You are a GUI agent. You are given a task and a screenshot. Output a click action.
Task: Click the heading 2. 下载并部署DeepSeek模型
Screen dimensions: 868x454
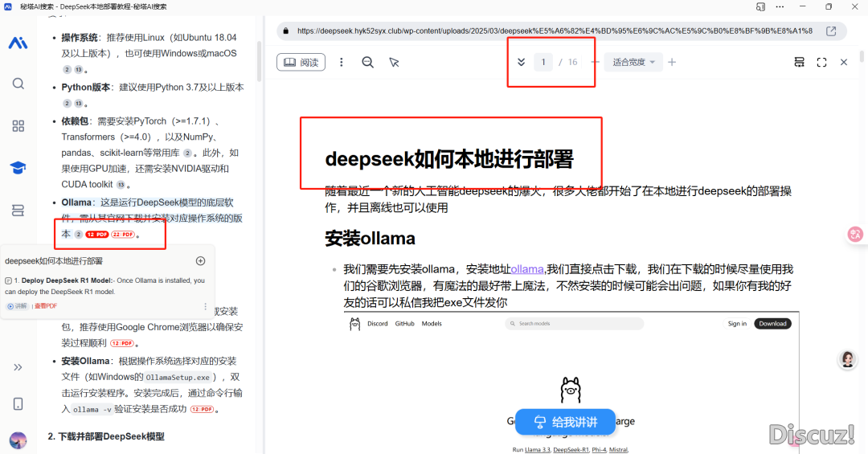pos(106,436)
